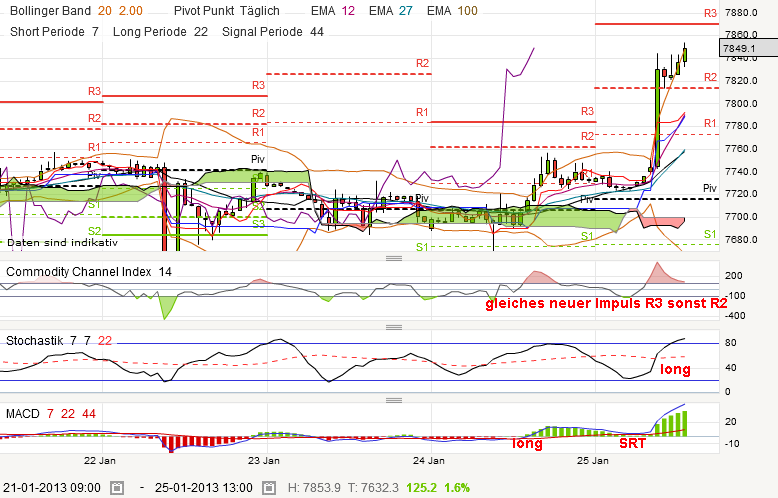Click the -400 label on CCI axis
The image size is (778, 498).
[735, 315]
